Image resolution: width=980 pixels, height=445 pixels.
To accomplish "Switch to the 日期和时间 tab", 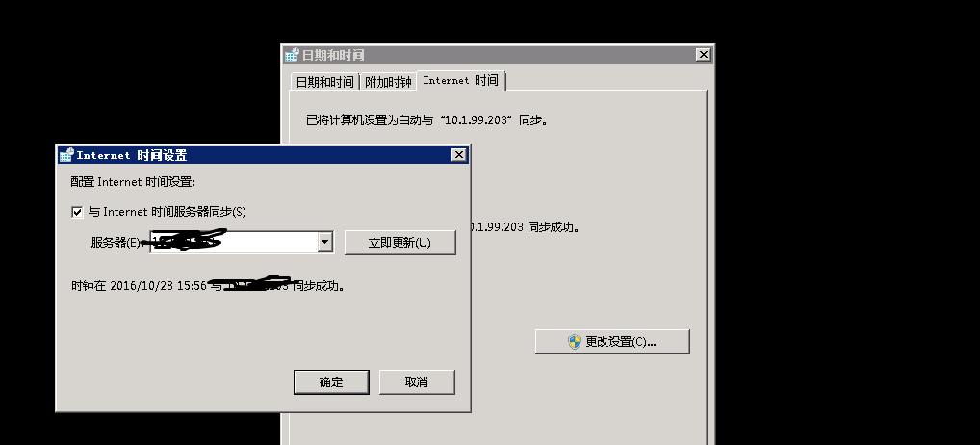I will coord(325,82).
